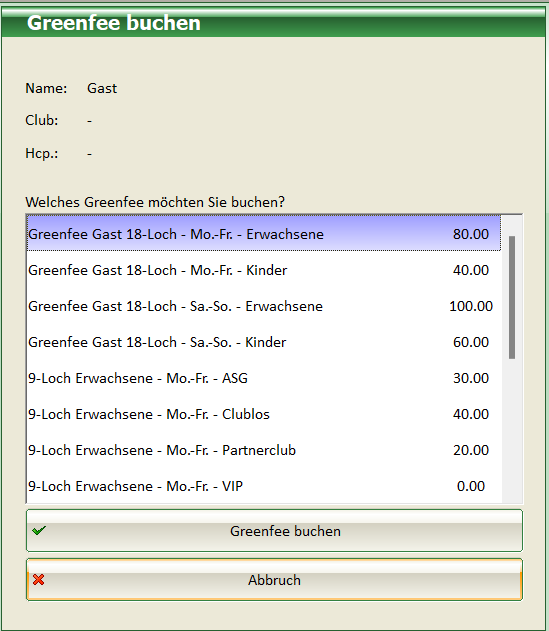Click the scrollbar track below the thumb
Image resolution: width=549 pixels, height=631 pixels.
(512, 431)
